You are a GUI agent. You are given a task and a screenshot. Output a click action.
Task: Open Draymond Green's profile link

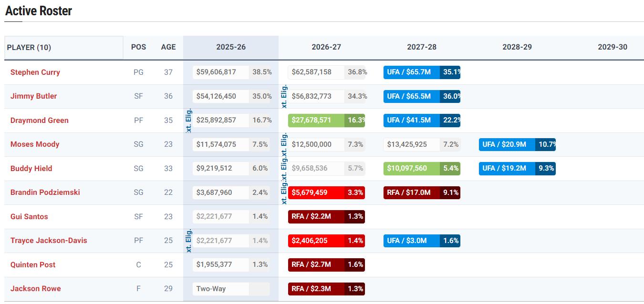[39, 121]
